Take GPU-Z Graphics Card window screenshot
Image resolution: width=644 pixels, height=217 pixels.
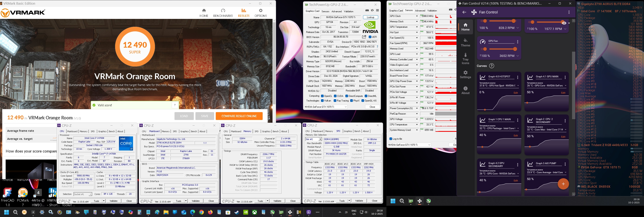click(x=367, y=10)
